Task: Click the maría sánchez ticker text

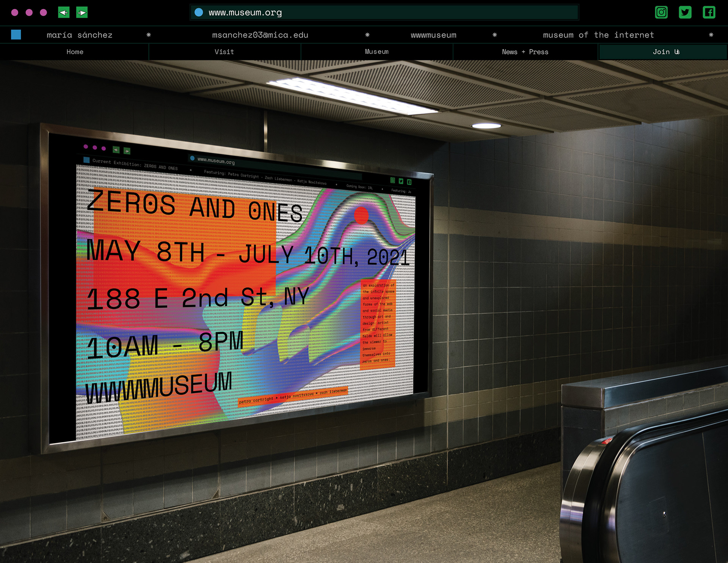Action: (80, 35)
